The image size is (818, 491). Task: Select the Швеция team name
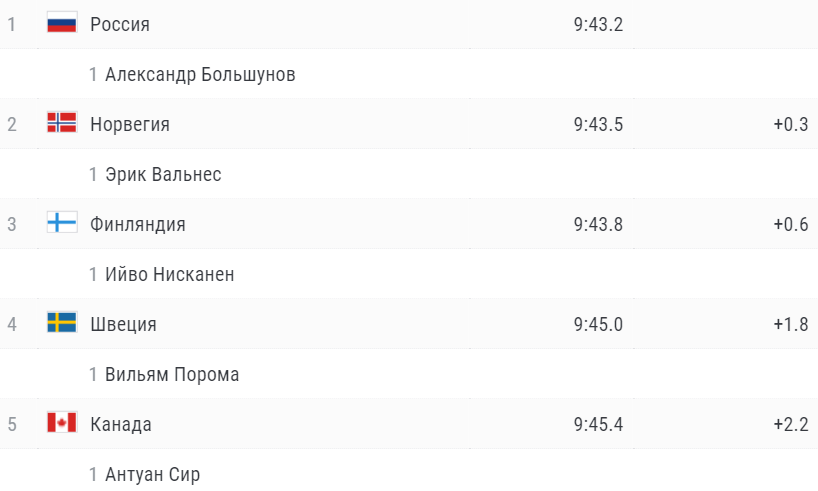tap(123, 324)
